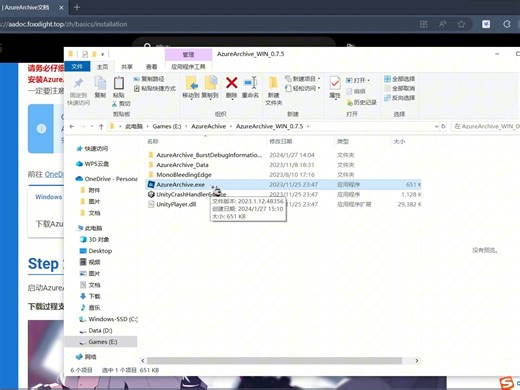Click the Rename icon
This screenshot has height=390, width=520.
point(250,83)
